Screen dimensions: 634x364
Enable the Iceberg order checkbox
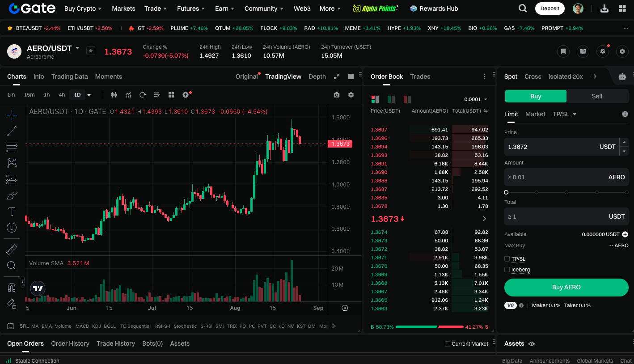pyautogui.click(x=507, y=270)
